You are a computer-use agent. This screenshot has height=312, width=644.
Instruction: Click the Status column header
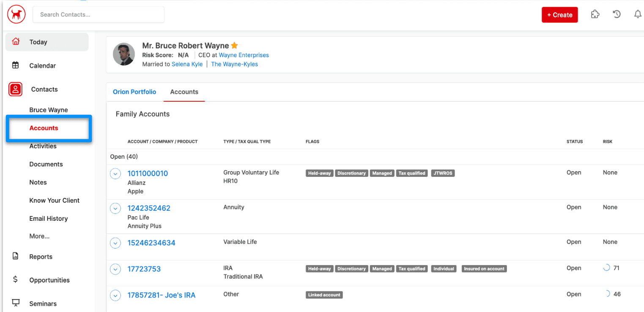[x=575, y=141]
